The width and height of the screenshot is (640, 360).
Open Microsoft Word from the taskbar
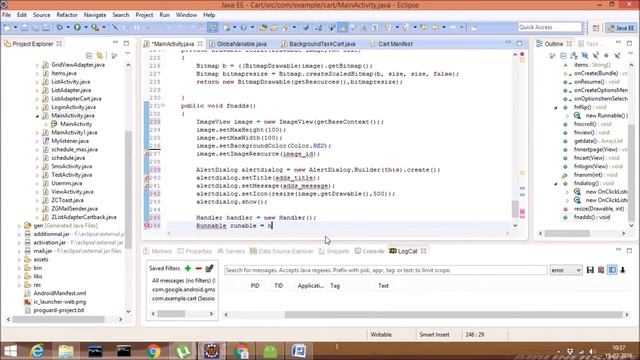(299, 351)
